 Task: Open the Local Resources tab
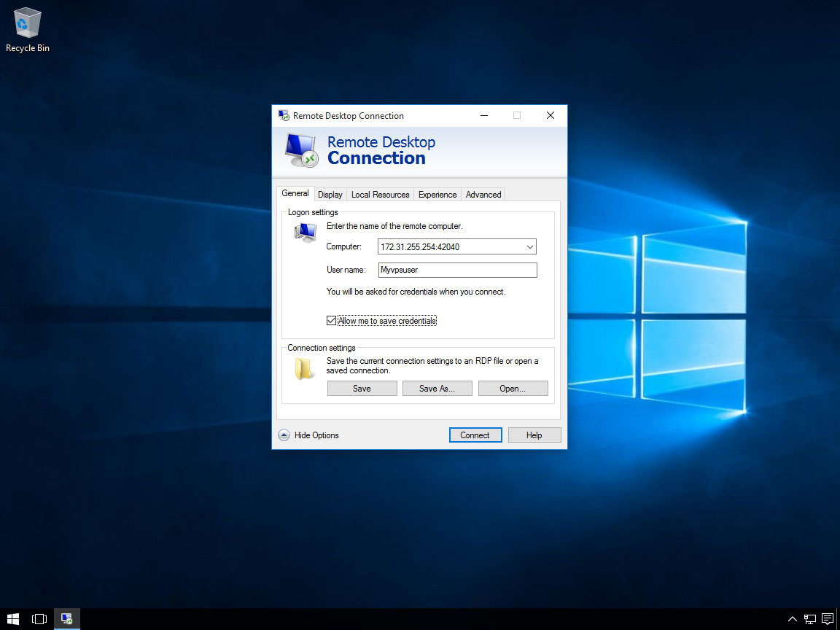point(380,195)
